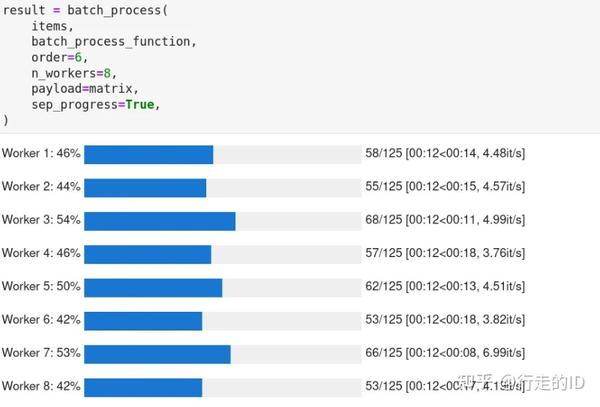Image resolution: width=600 pixels, height=407 pixels.
Task: Click the Worker 7 progress bar
Action: click(x=222, y=354)
